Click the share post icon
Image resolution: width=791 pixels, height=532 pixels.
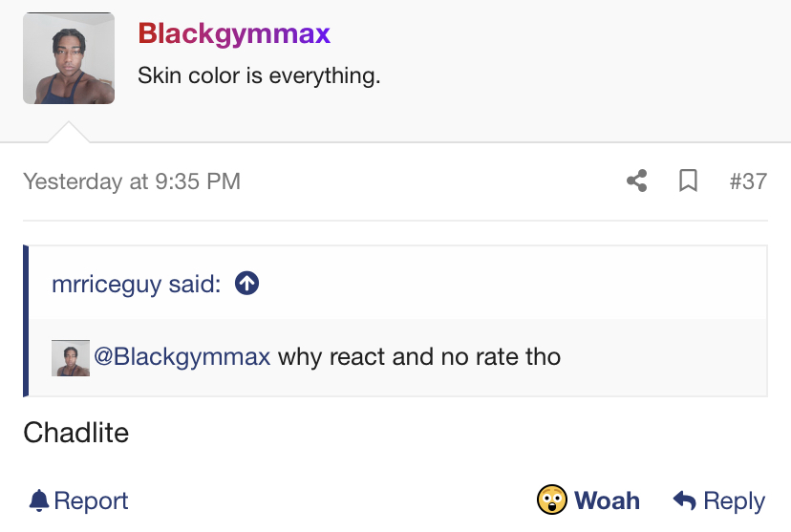[636, 181]
